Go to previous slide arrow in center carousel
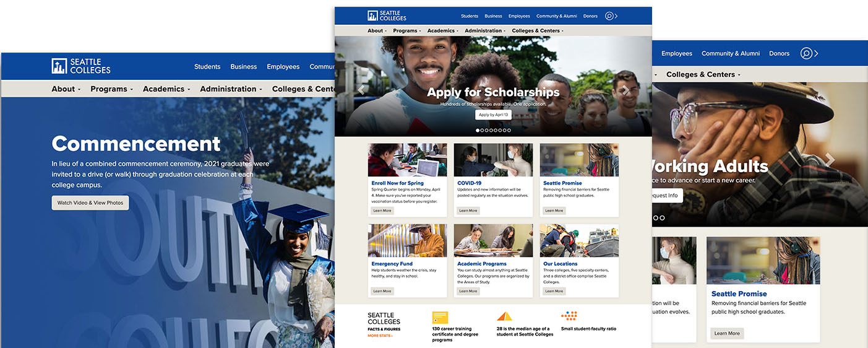 [361, 90]
